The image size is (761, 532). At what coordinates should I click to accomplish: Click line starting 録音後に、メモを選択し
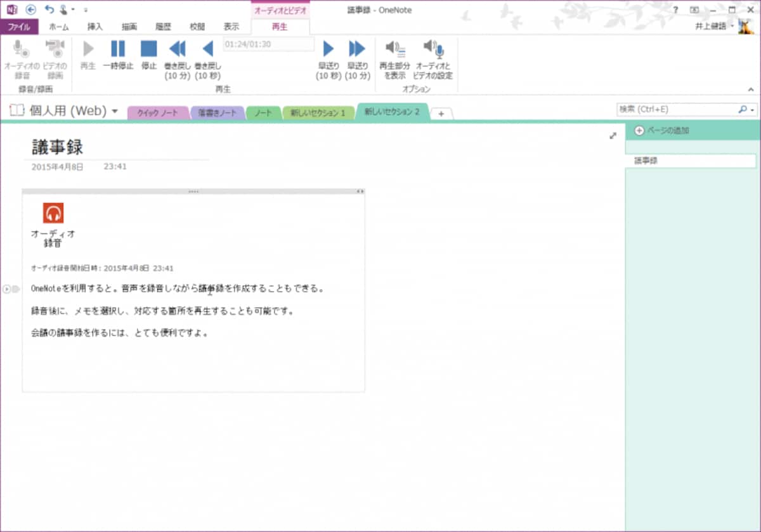tap(164, 311)
